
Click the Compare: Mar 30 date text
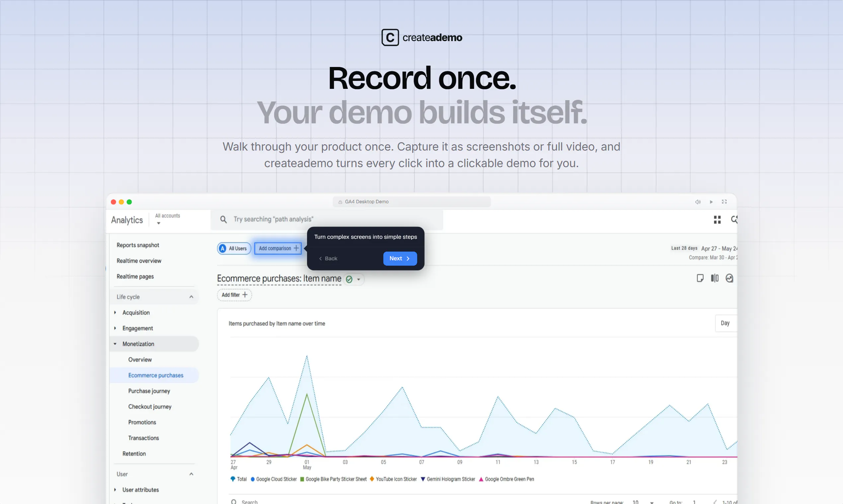pos(713,258)
